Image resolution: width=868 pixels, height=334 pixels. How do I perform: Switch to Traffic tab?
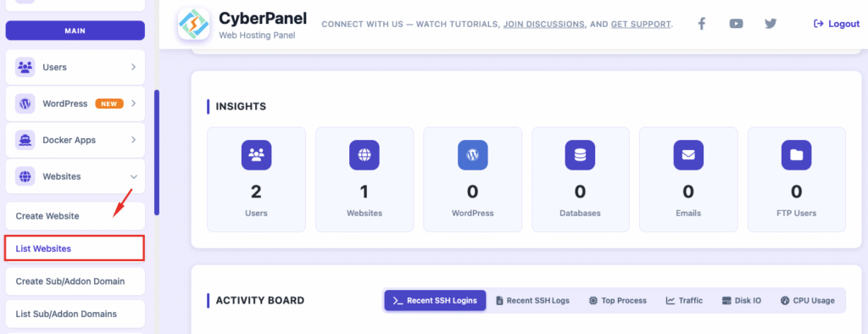[x=684, y=300]
